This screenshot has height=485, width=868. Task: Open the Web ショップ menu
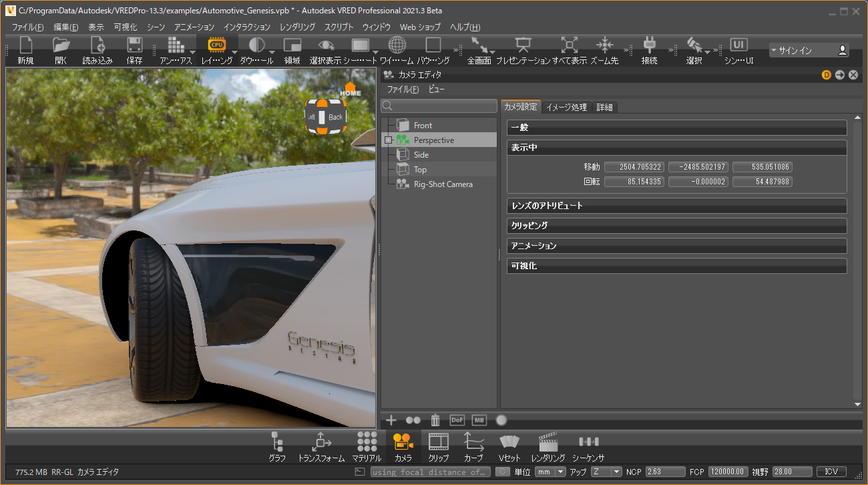tap(420, 27)
